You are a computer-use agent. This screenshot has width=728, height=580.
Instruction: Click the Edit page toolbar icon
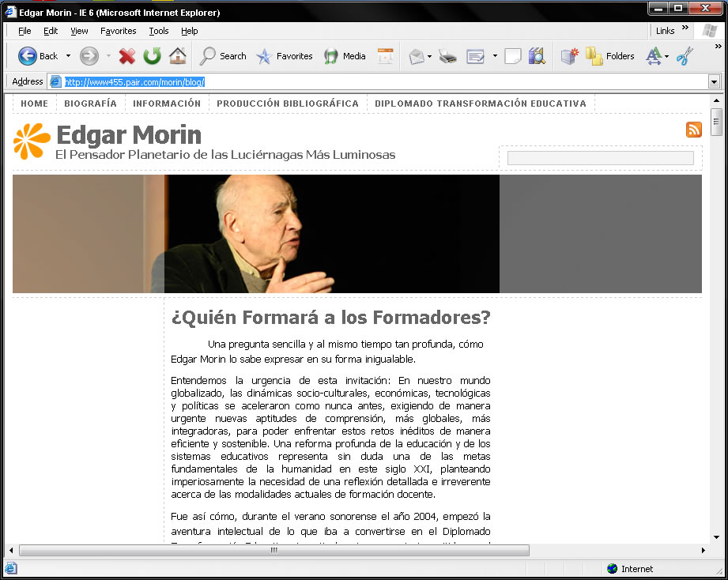(x=475, y=57)
